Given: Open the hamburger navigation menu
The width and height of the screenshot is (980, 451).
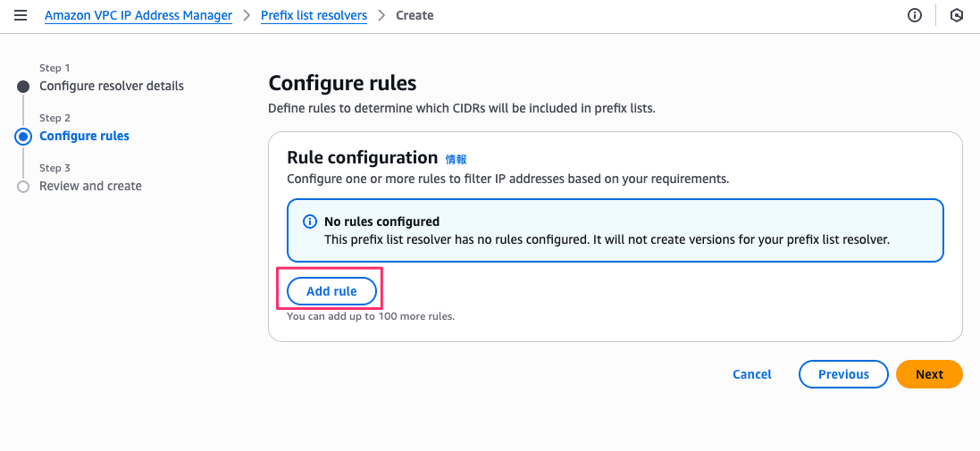Looking at the screenshot, I should coord(21,15).
